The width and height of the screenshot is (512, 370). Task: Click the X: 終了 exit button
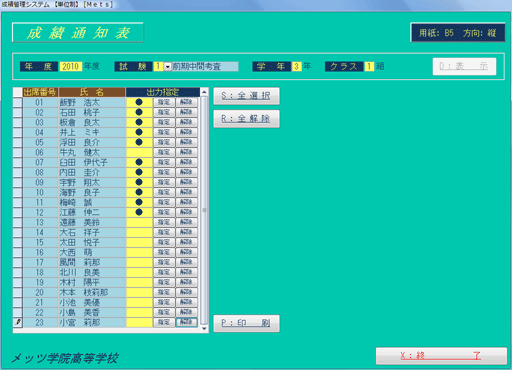tap(441, 356)
